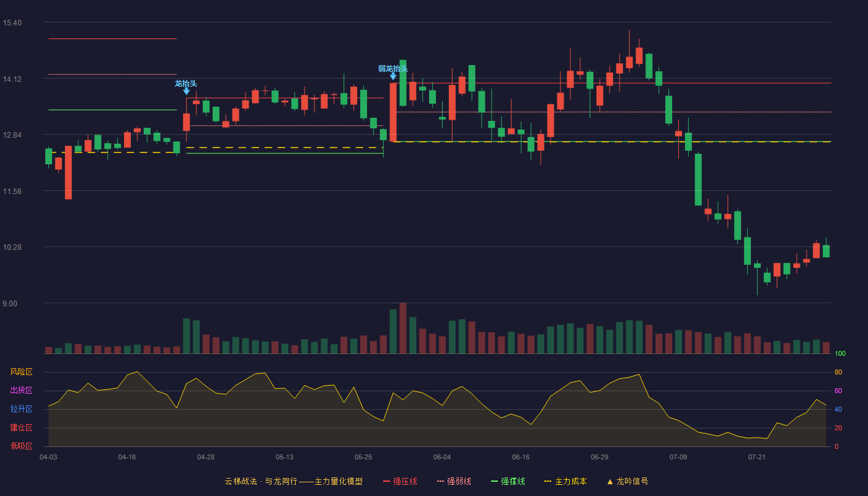The width and height of the screenshot is (868, 496).
Task: Click the 07-09 date axis label
Action: tap(678, 457)
